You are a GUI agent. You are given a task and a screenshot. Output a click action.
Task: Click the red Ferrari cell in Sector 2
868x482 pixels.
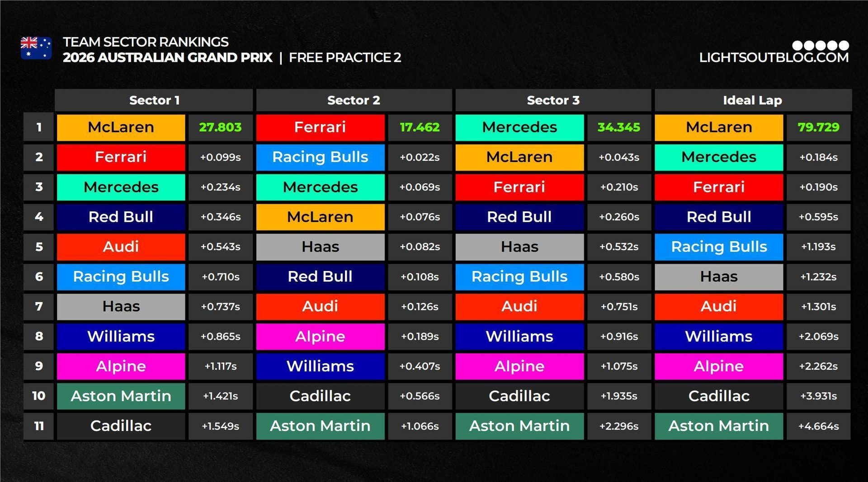[320, 127]
